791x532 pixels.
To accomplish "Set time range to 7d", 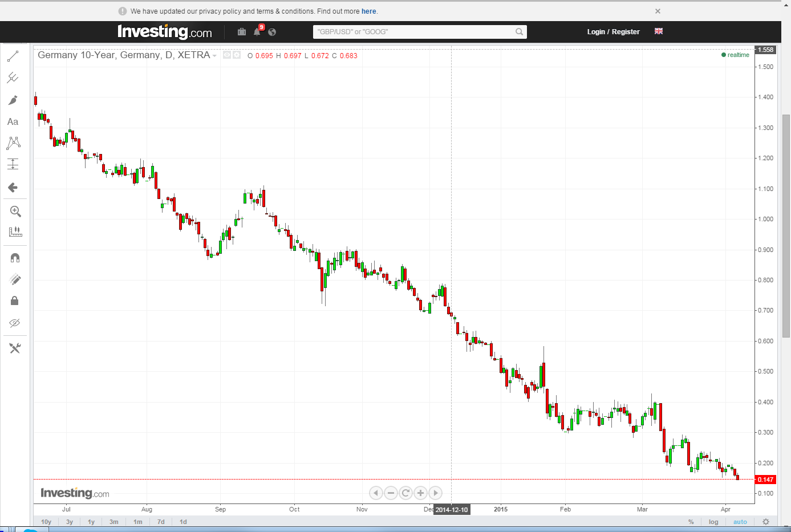I will click(161, 522).
